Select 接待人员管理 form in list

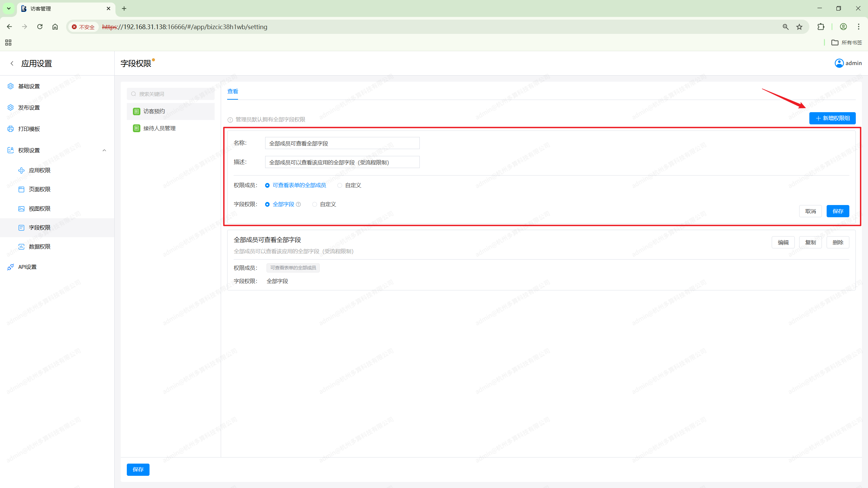[159, 128]
